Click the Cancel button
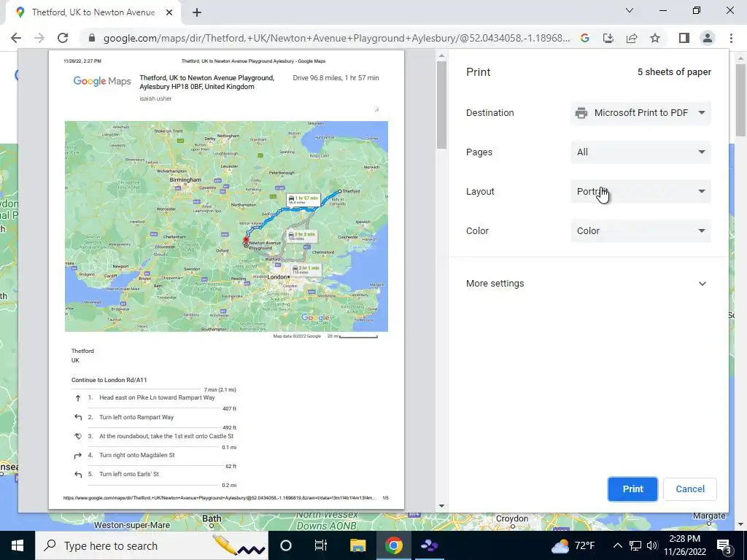Image resolution: width=747 pixels, height=560 pixels. [x=690, y=489]
